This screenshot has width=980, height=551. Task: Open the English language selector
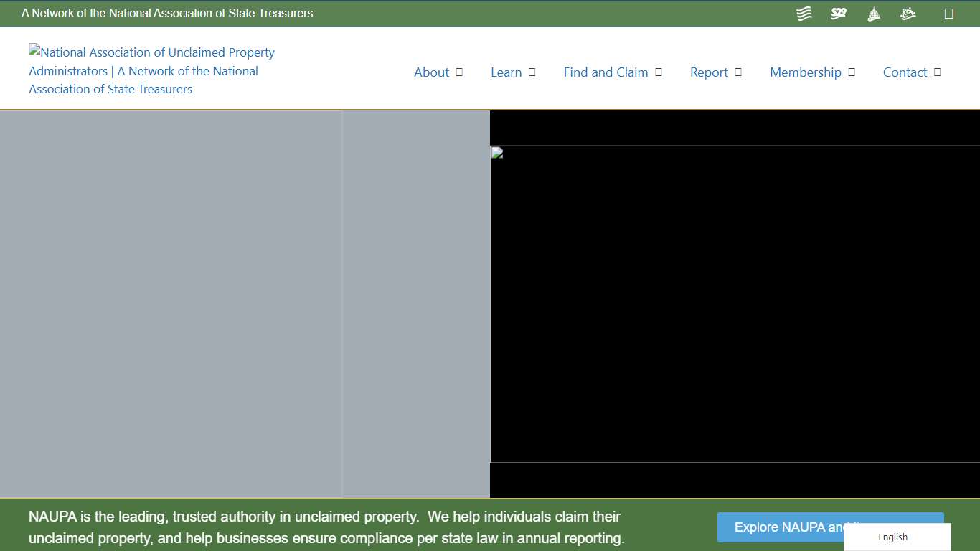click(x=892, y=537)
